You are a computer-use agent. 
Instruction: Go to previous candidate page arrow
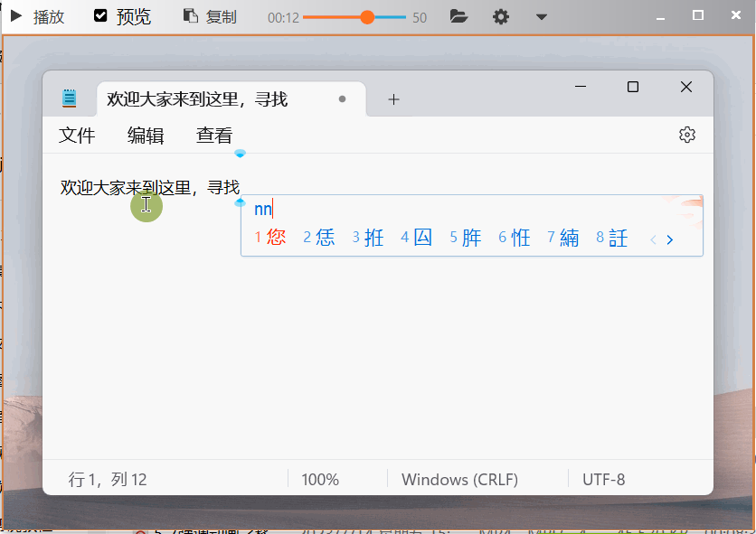coord(653,239)
